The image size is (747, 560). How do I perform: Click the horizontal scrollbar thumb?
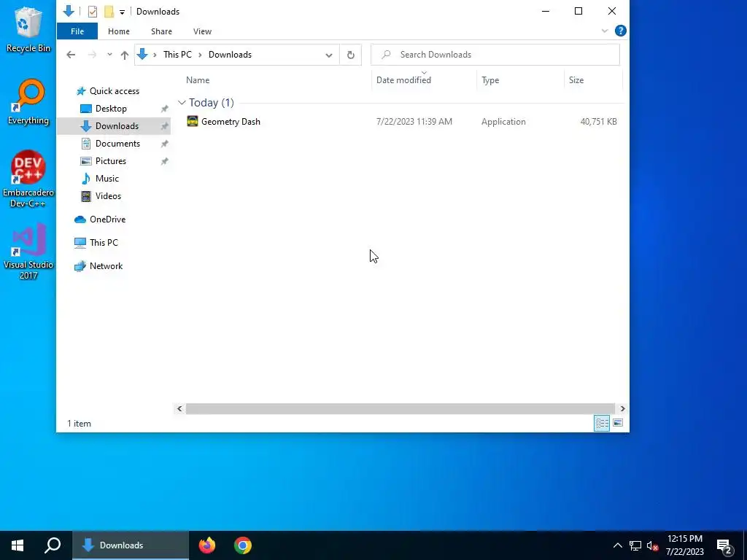(x=400, y=408)
